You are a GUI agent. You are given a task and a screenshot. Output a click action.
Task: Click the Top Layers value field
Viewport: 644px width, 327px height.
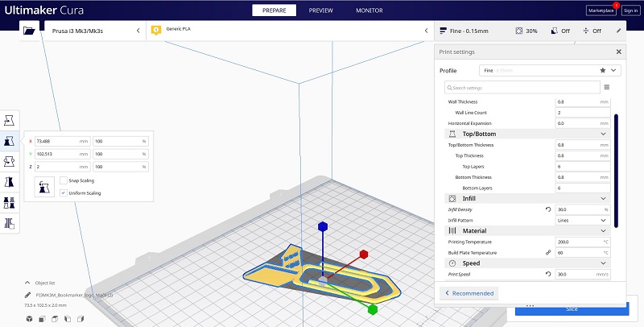tap(582, 167)
